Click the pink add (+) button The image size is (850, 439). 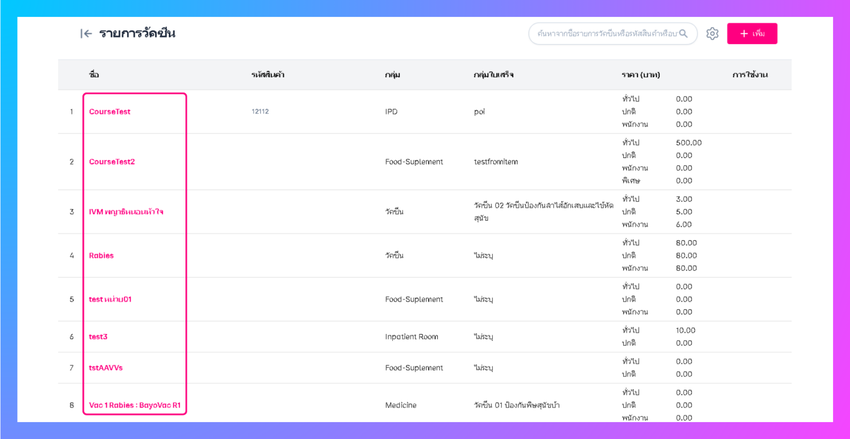pyautogui.click(x=751, y=34)
